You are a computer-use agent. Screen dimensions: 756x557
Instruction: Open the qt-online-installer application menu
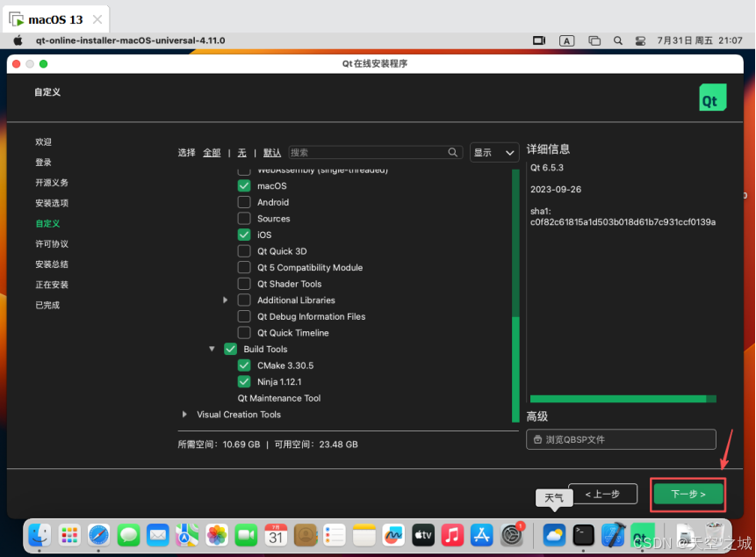130,40
